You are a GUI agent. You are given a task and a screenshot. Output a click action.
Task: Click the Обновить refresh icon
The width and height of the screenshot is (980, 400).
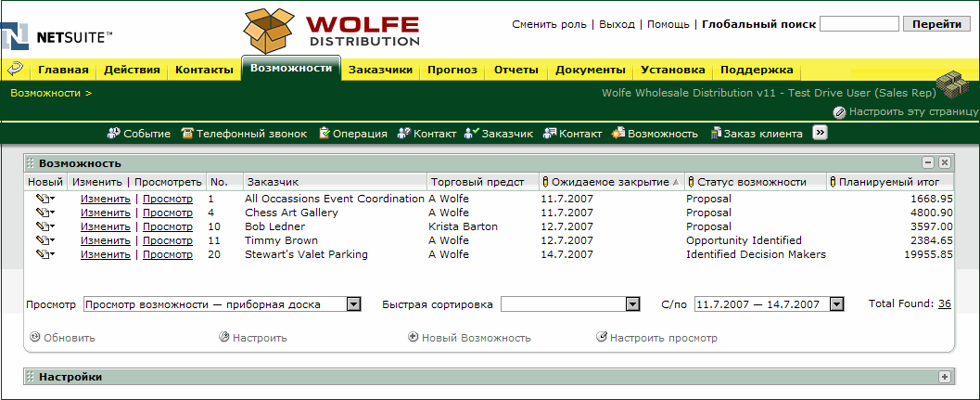[x=35, y=338]
